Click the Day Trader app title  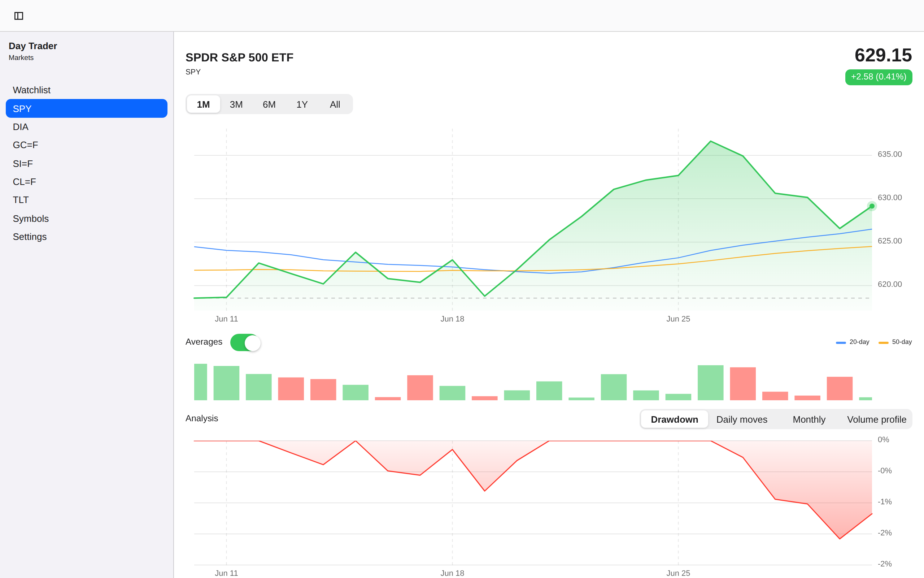(33, 46)
